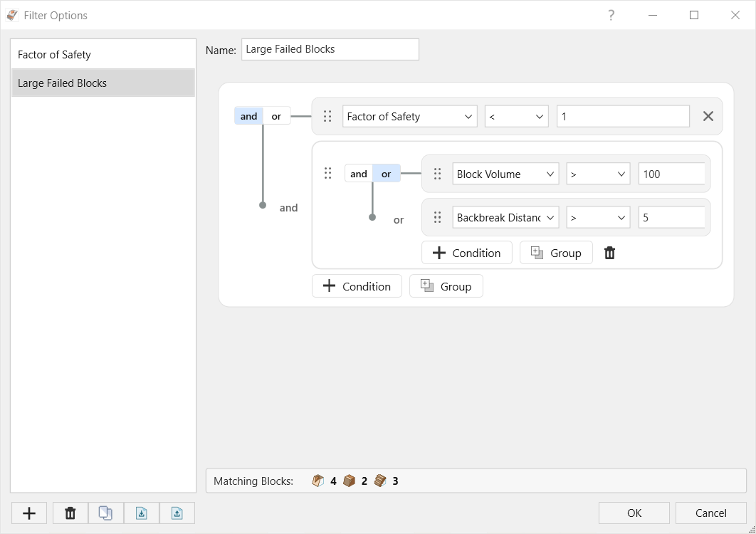Add a Group inside the nested group
This screenshot has height=534, width=756.
pyautogui.click(x=556, y=253)
